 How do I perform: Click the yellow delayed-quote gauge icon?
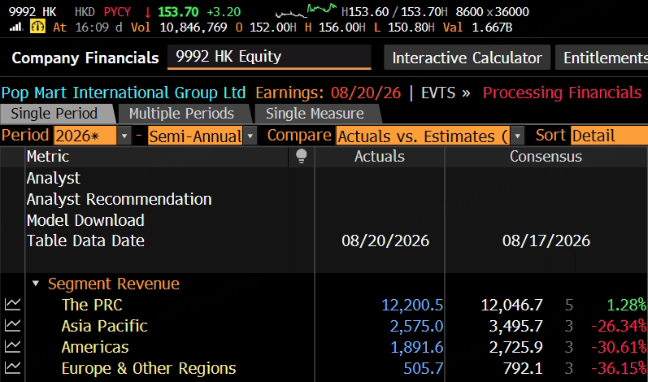tap(38, 27)
